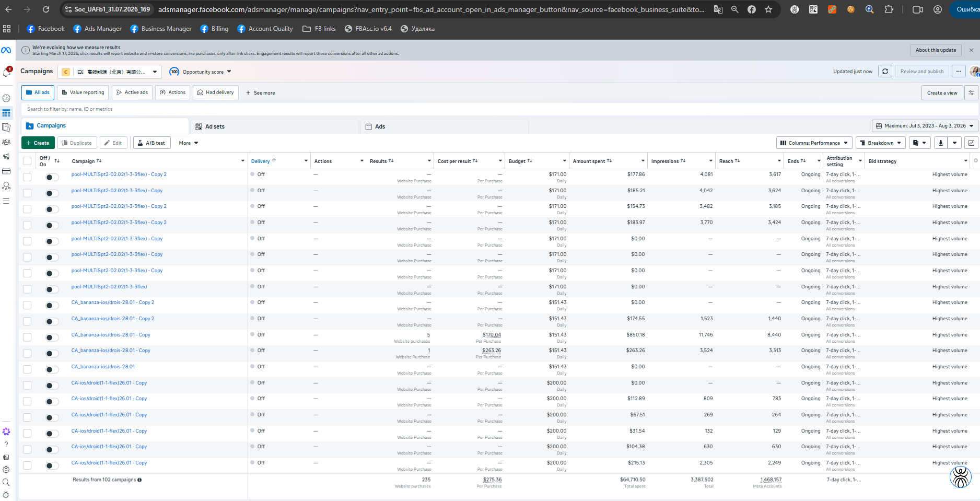Expand export options arrow beside download
This screenshot has width=980, height=501.
click(955, 143)
